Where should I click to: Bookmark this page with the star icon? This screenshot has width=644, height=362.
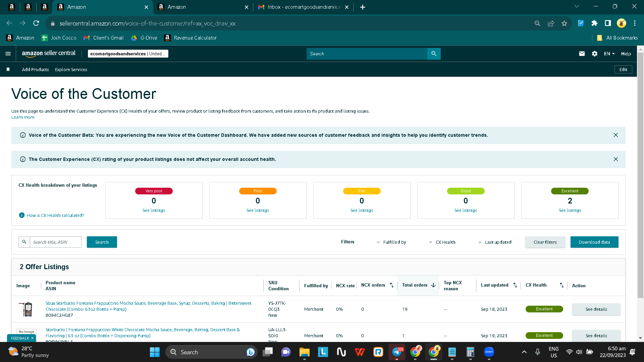564,23
